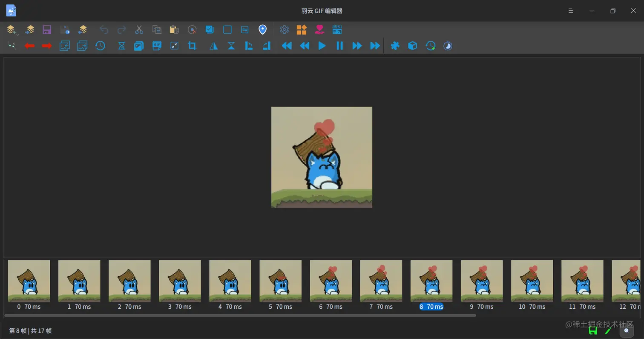The width and height of the screenshot is (644, 339).
Task: Undo the last edit
Action: click(104, 30)
